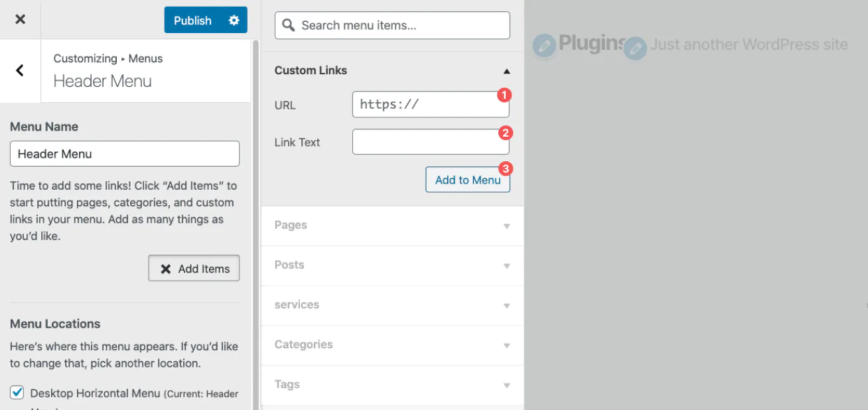This screenshot has width=868, height=410.
Task: Expand the Categories section
Action: pos(392,345)
